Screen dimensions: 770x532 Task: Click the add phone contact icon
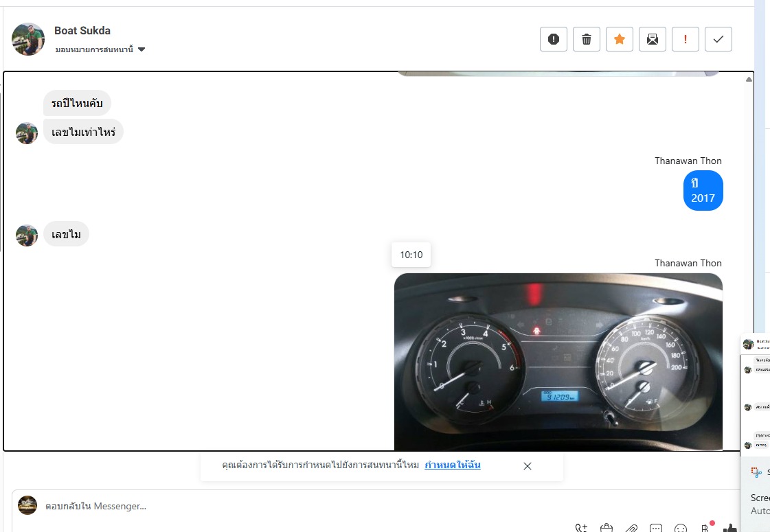pyautogui.click(x=581, y=528)
